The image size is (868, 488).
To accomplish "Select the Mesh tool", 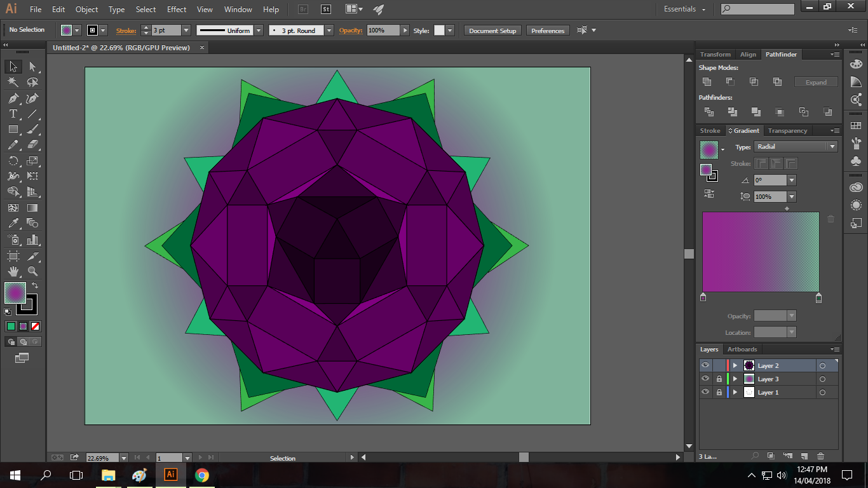I will pyautogui.click(x=13, y=208).
